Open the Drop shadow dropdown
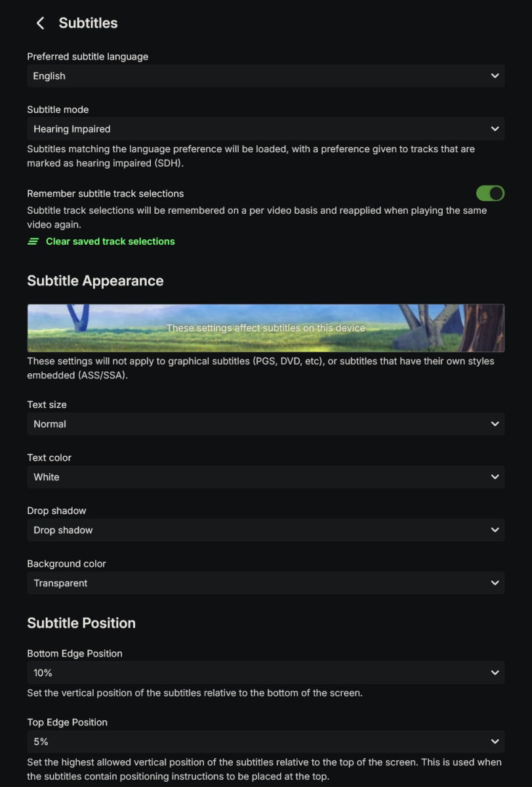 coord(265,530)
